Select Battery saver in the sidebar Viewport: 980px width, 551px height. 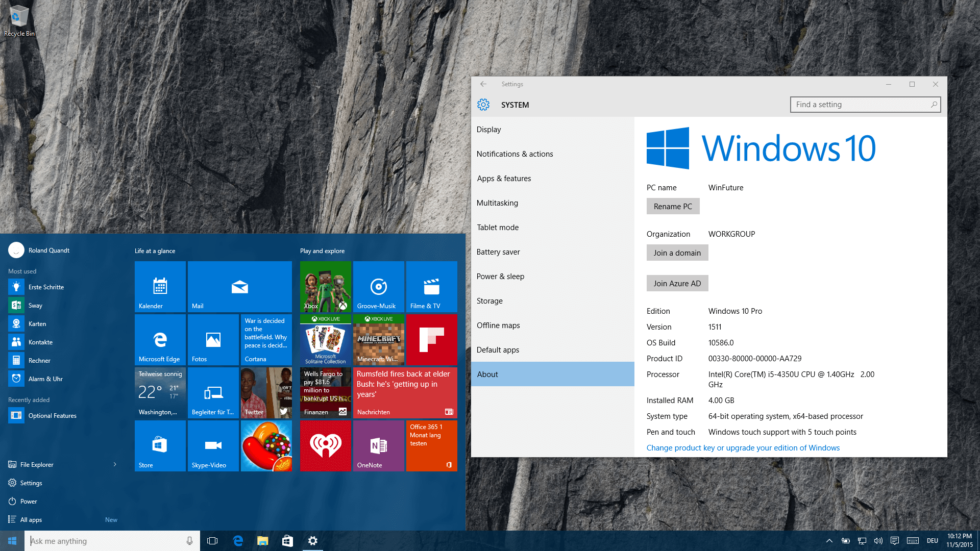click(x=498, y=252)
